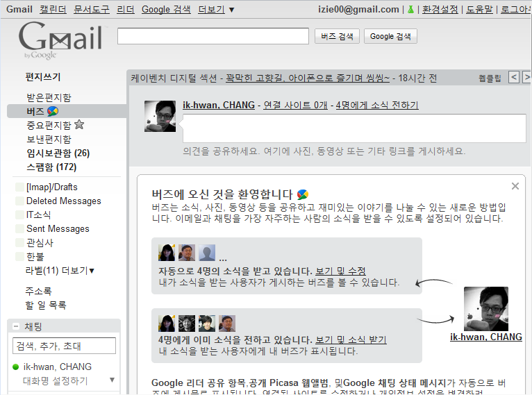The height and width of the screenshot is (395, 532).
Task: Click color square of Sent Messages label
Action: pos(19,229)
